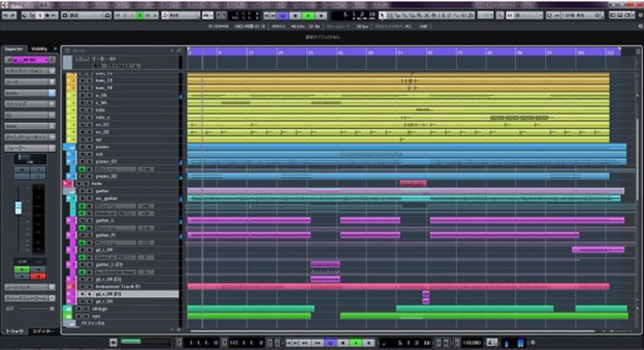Open the settings gear on the info line
This screenshot has width=644, height=350.
[x=640, y=27]
